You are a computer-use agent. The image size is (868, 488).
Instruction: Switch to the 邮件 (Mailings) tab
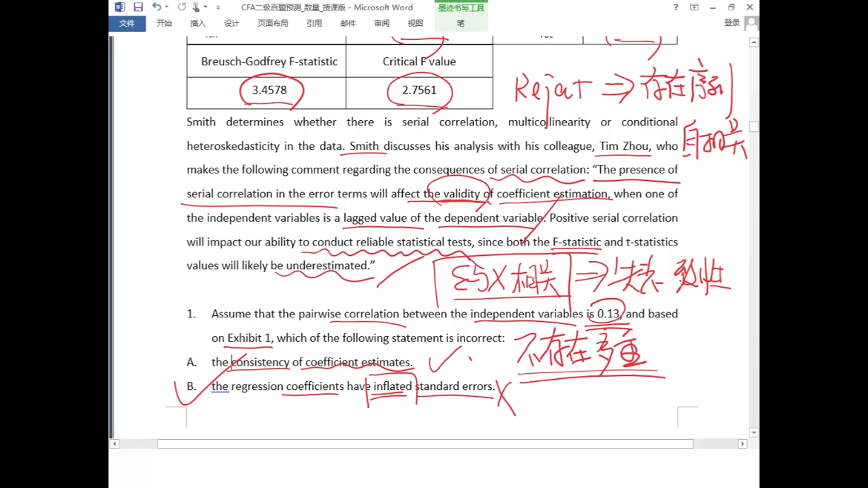pos(348,23)
